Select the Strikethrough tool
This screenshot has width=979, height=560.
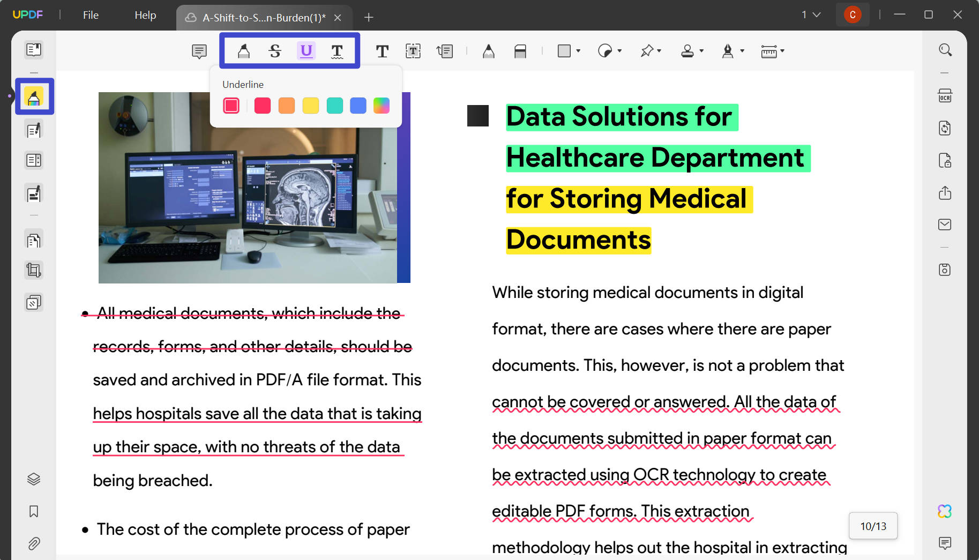click(x=275, y=51)
